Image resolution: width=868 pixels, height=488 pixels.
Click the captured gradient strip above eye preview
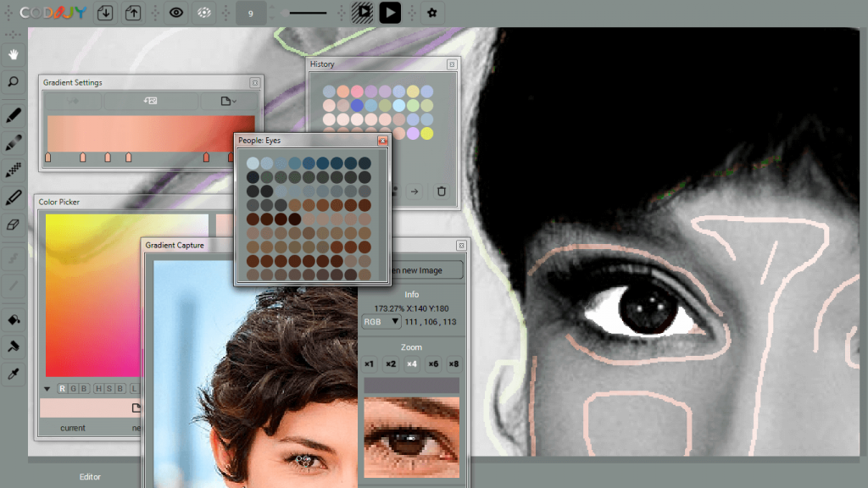pyautogui.click(x=412, y=385)
